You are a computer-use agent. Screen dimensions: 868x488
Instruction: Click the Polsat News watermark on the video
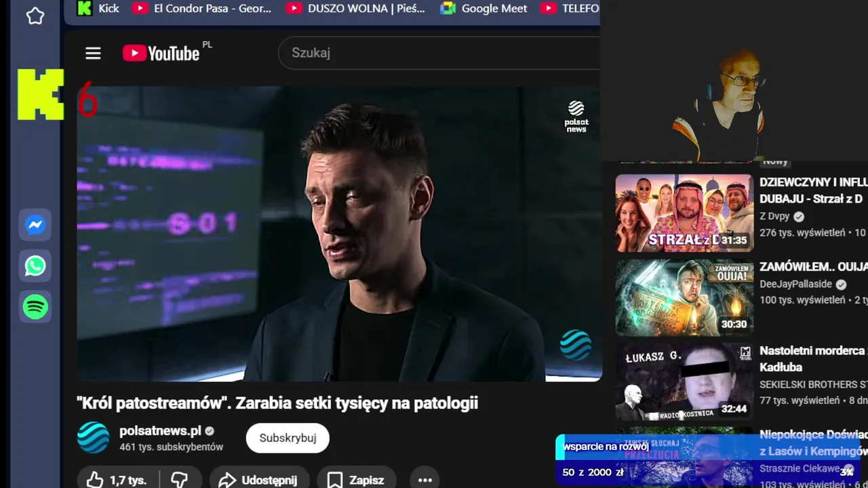(x=576, y=117)
